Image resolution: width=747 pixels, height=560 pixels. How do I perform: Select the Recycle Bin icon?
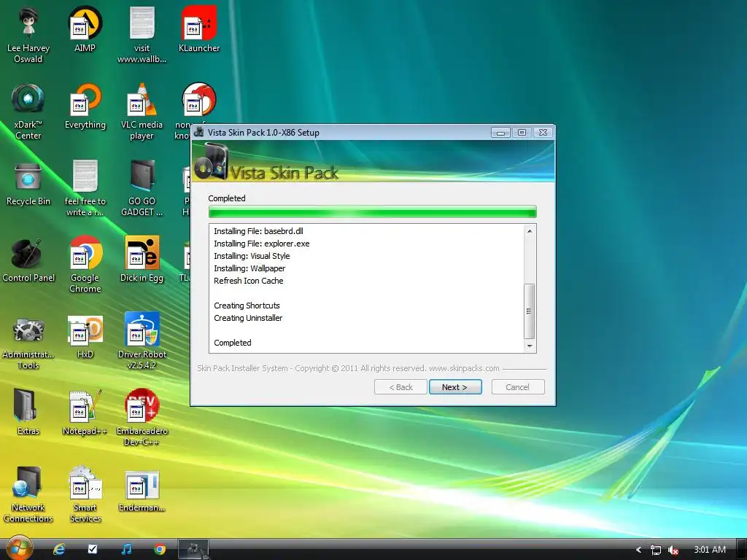pos(28,183)
